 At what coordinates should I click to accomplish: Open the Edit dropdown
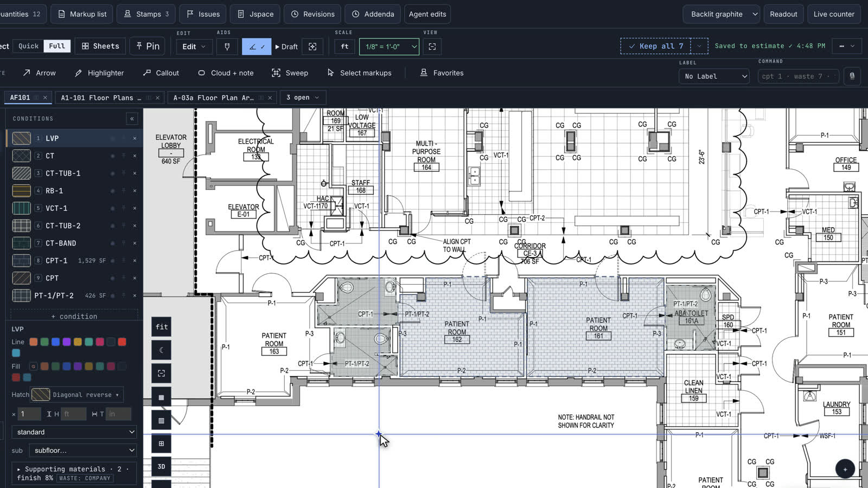(x=194, y=47)
